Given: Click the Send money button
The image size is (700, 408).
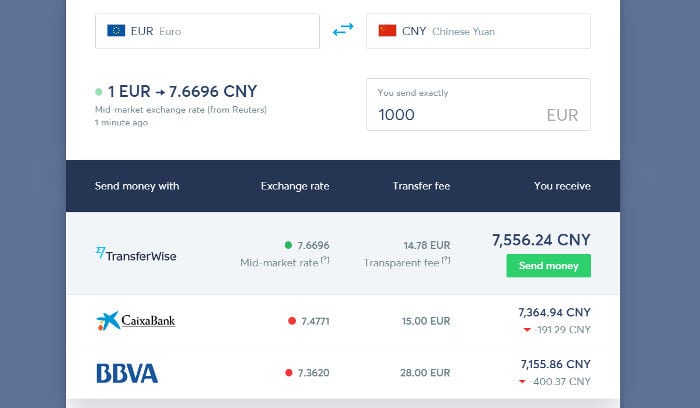Looking at the screenshot, I should tap(548, 266).
